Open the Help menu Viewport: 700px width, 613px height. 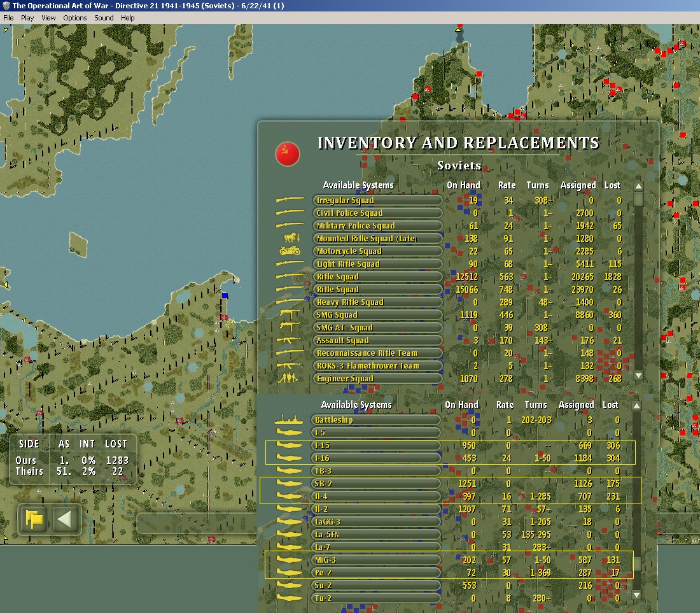128,18
